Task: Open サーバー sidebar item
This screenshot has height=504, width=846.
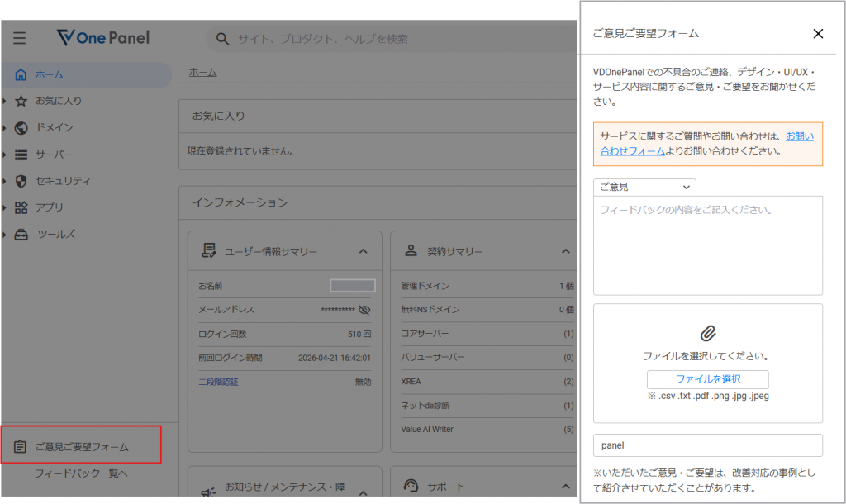Action: (x=54, y=155)
